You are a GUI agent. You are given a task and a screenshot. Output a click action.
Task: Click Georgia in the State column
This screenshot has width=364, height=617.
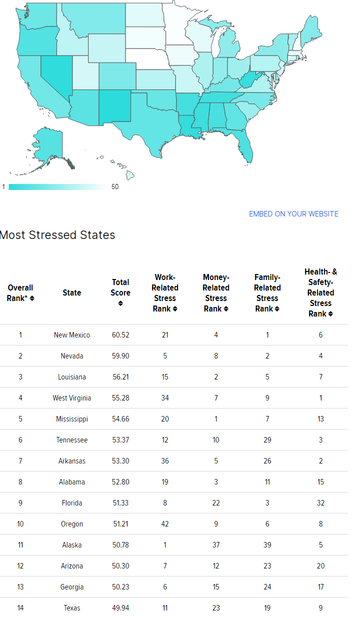72,587
